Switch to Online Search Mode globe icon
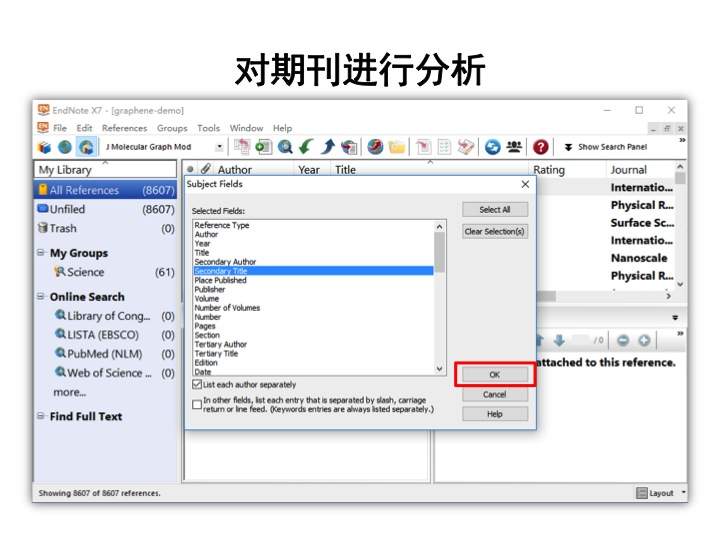720x540 pixels. pos(65,147)
